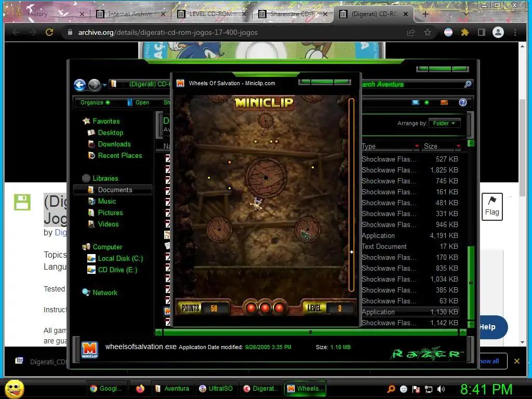Screen dimensions: 532x399
Task: Click the 4,191 KB Application row
Action: (x=410, y=235)
